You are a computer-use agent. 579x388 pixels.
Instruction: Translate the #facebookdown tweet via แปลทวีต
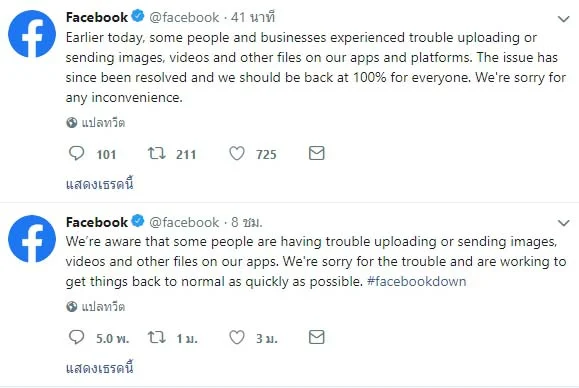click(103, 306)
